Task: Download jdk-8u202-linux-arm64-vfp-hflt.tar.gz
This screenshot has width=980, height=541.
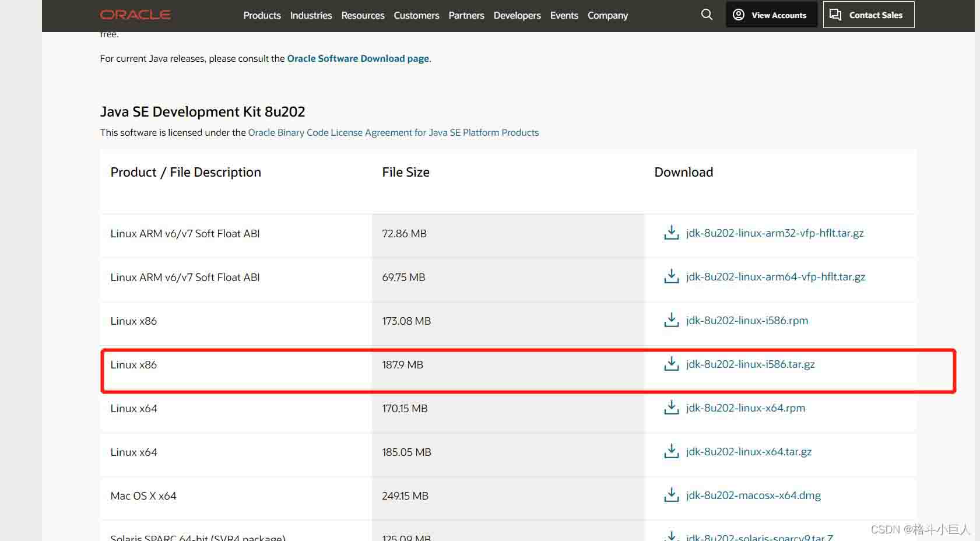Action: point(775,276)
